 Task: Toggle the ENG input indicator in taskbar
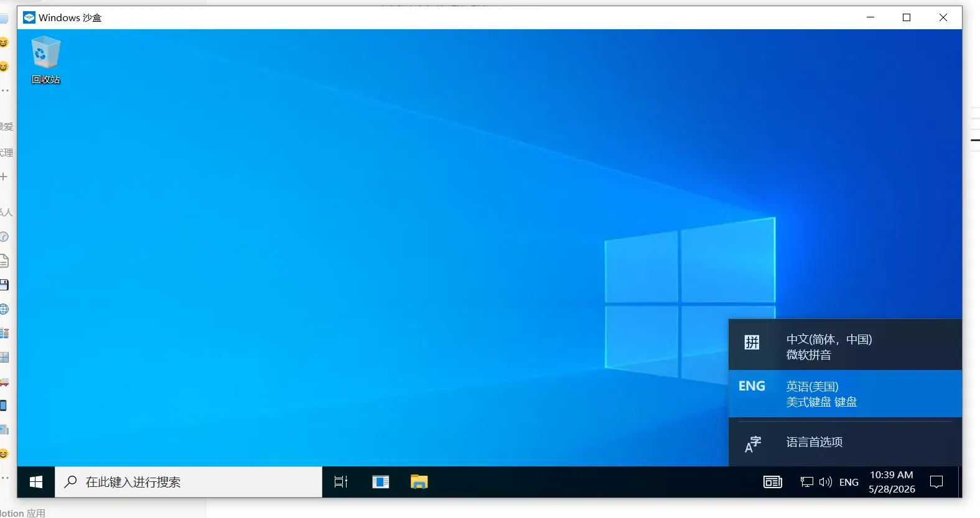[x=849, y=482]
